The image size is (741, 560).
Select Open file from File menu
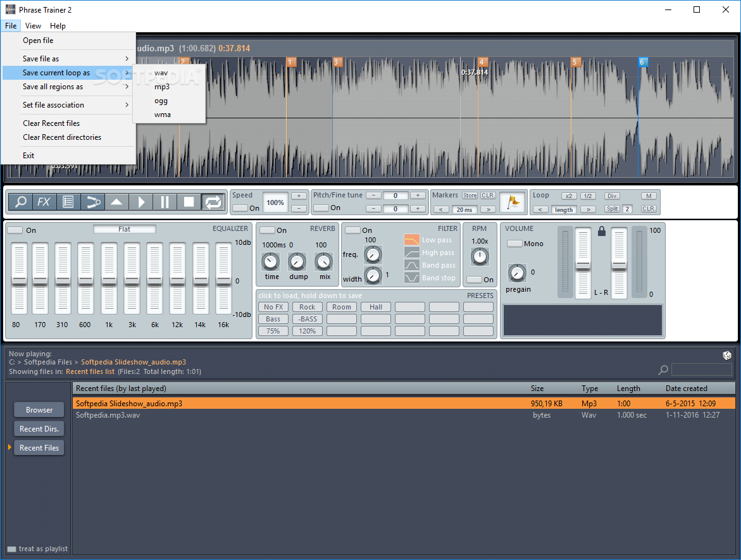click(69, 40)
